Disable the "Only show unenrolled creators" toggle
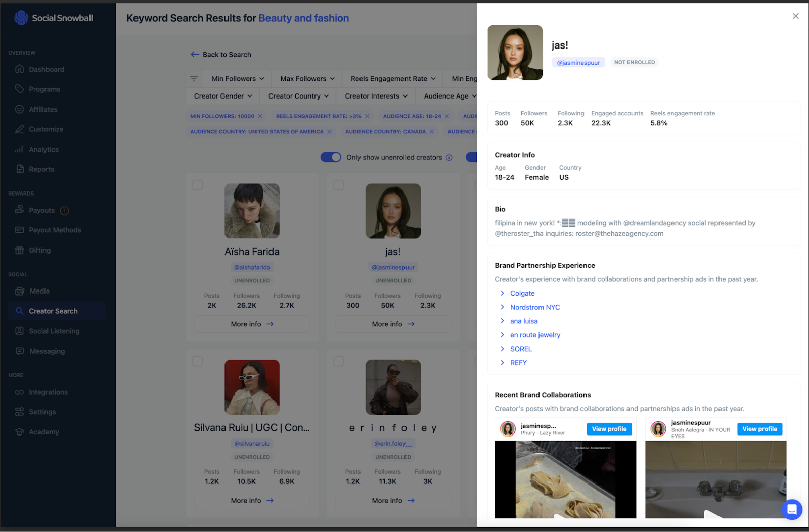 331,157
